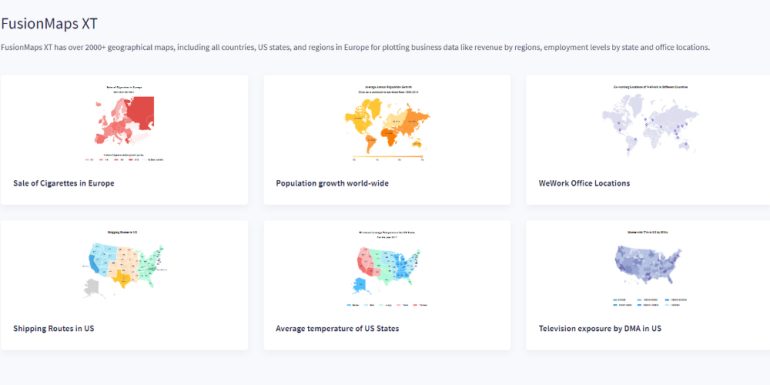Click the 'Television exposure by DMA in US' title

[x=600, y=328]
